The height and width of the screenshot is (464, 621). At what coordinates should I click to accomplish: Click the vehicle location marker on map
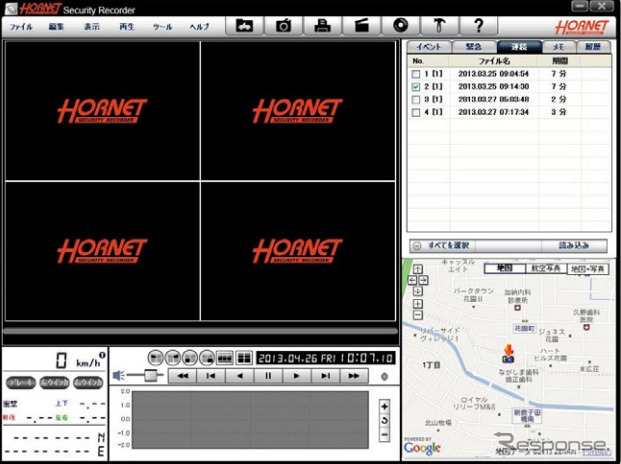[x=508, y=354]
